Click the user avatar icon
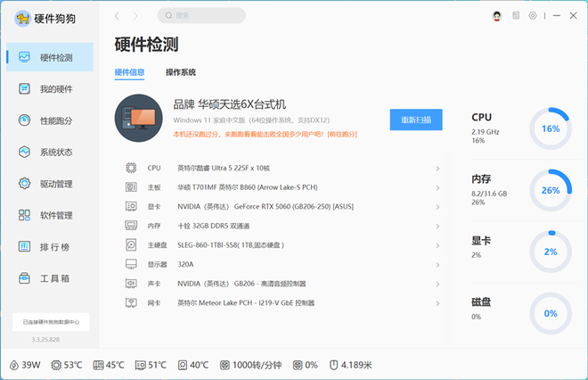588x380 pixels. click(x=496, y=15)
